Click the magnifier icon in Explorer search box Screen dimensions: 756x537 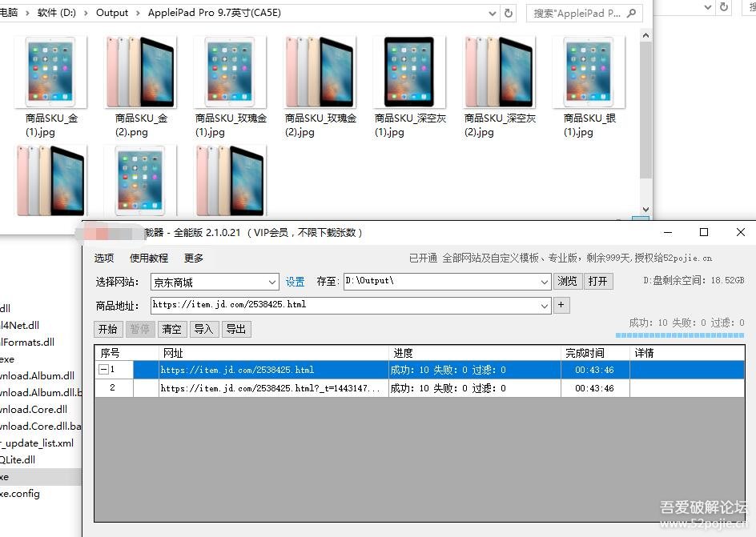631,14
